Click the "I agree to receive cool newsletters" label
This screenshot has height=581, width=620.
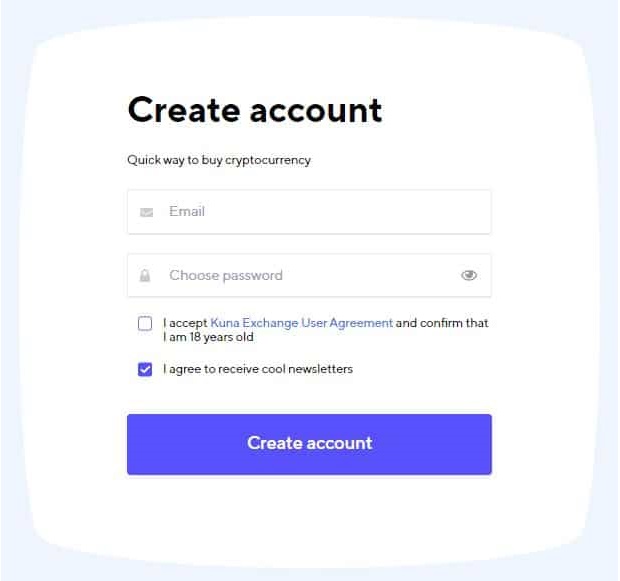coord(258,369)
